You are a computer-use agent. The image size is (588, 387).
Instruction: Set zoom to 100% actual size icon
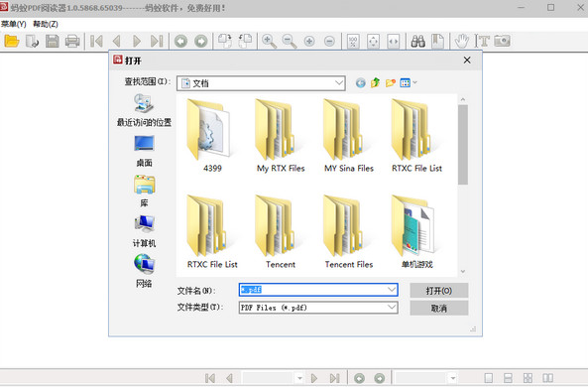point(353,41)
